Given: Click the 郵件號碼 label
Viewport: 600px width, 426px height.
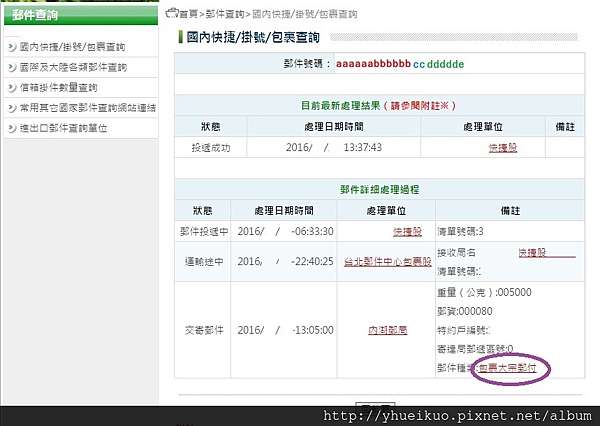Looking at the screenshot, I should [x=307, y=64].
